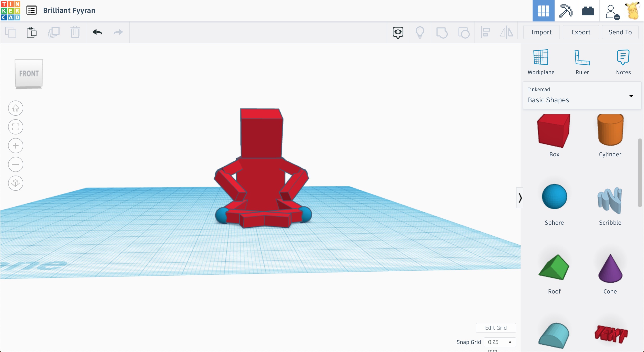Click the Paste clipboard icon
This screenshot has height=352, width=644.
(32, 32)
